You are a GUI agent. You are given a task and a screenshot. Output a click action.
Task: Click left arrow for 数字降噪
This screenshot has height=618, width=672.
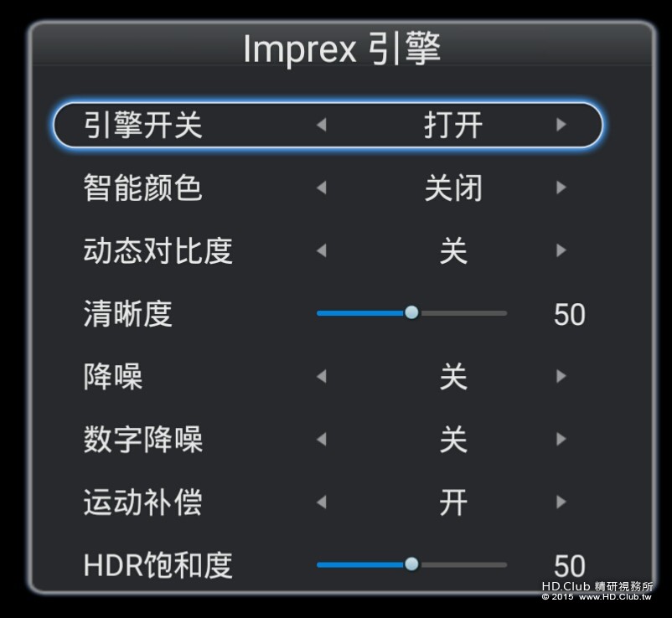pyautogui.click(x=321, y=439)
